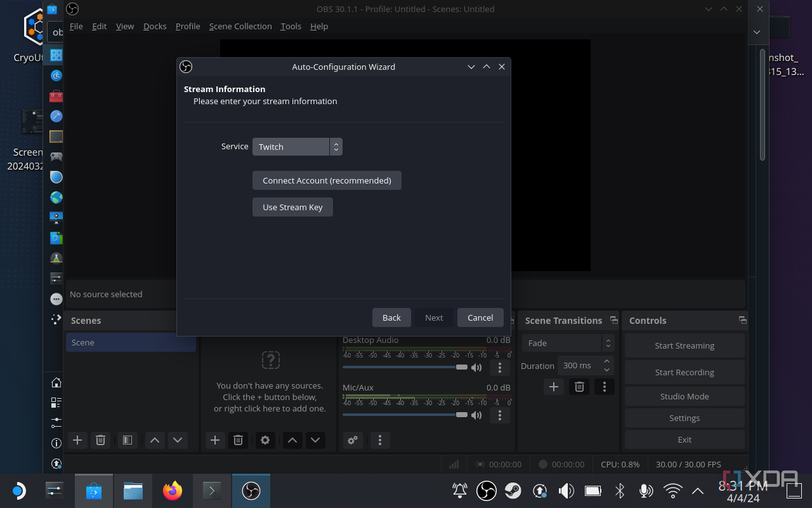Open the Help menu

coord(319,26)
